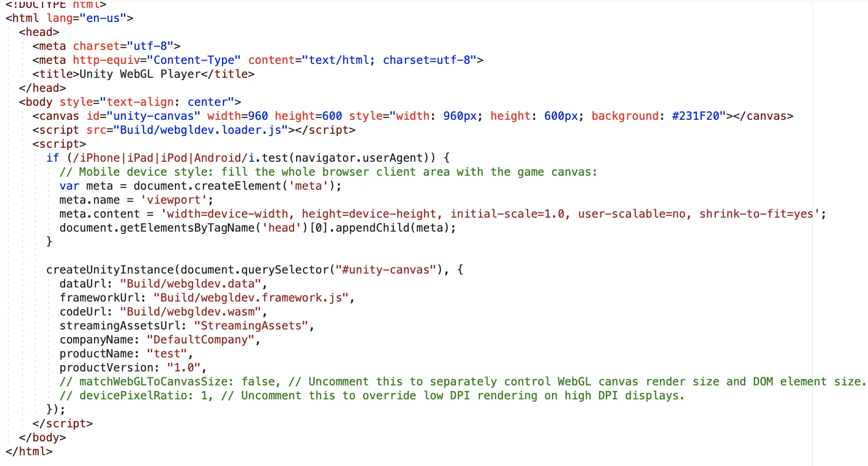Click the 'width=device-width' meta.content string
The image size is (868, 466).
point(490,214)
